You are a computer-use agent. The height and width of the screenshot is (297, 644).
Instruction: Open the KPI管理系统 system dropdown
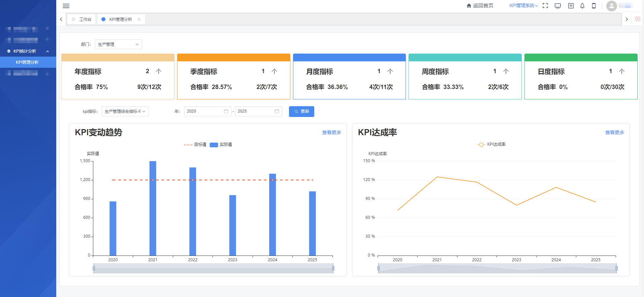click(523, 6)
